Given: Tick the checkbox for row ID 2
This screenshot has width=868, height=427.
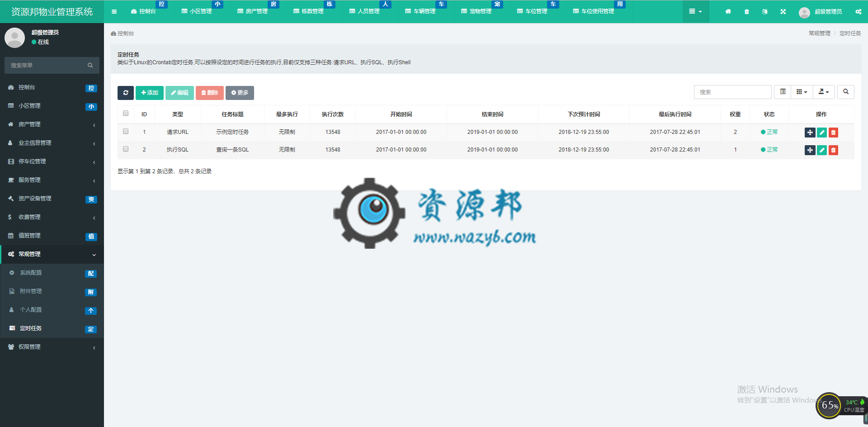Looking at the screenshot, I should click(x=126, y=149).
